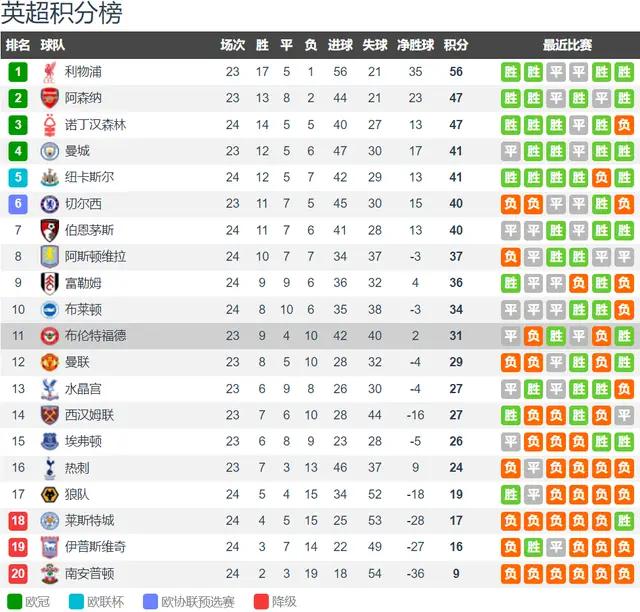
Task: Click the 排名 column header
Action: tap(18, 45)
